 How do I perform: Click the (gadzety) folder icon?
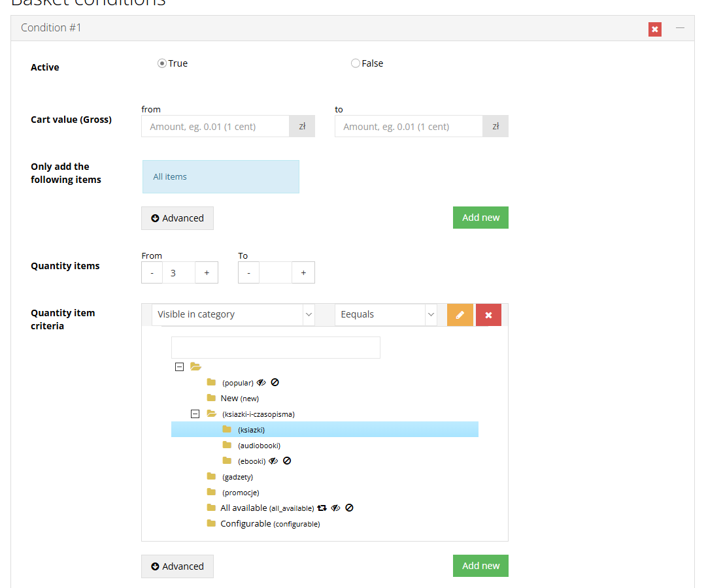(211, 476)
